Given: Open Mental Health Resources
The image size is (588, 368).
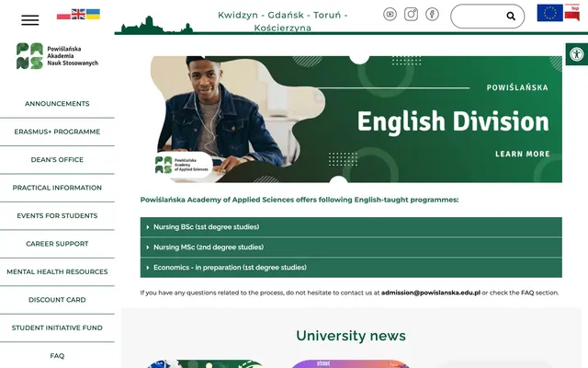Looking at the screenshot, I should point(57,272).
